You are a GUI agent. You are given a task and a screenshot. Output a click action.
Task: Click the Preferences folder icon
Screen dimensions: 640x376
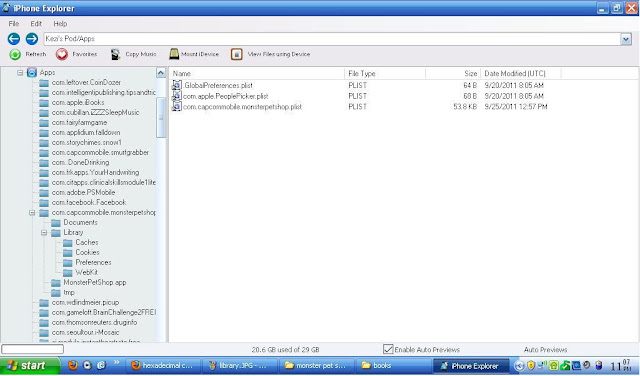click(67, 263)
